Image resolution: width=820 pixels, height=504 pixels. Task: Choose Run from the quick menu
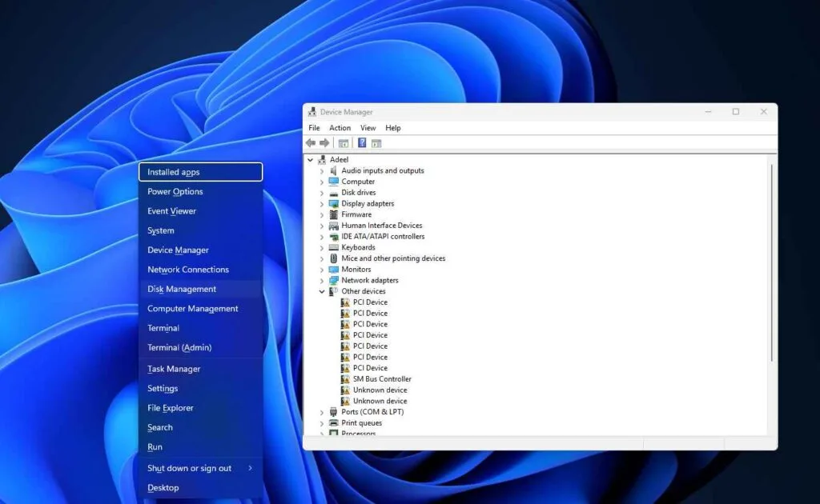point(201,447)
